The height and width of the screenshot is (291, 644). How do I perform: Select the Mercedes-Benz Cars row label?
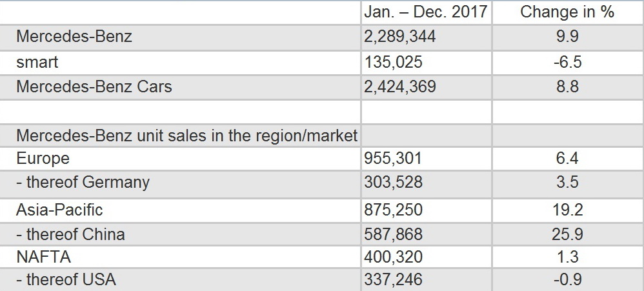point(94,86)
